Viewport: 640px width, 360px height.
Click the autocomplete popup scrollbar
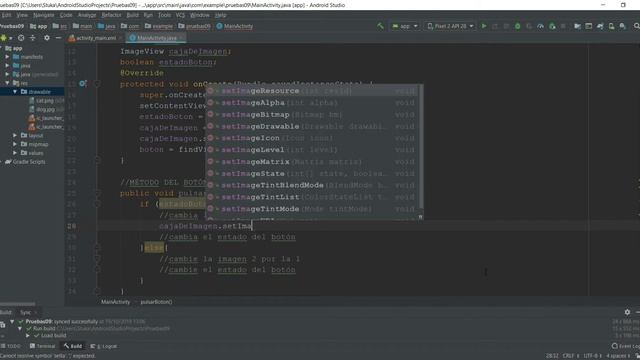click(x=421, y=147)
